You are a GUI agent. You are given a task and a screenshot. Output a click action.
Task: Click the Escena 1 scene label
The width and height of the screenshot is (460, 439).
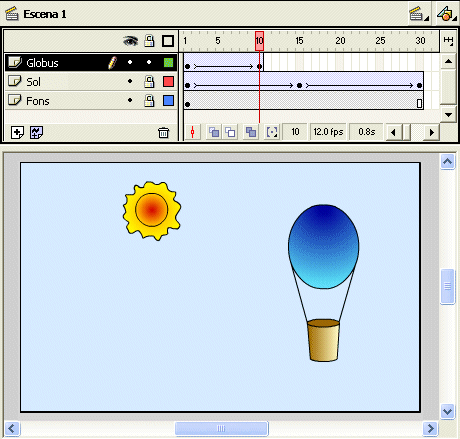(x=45, y=14)
